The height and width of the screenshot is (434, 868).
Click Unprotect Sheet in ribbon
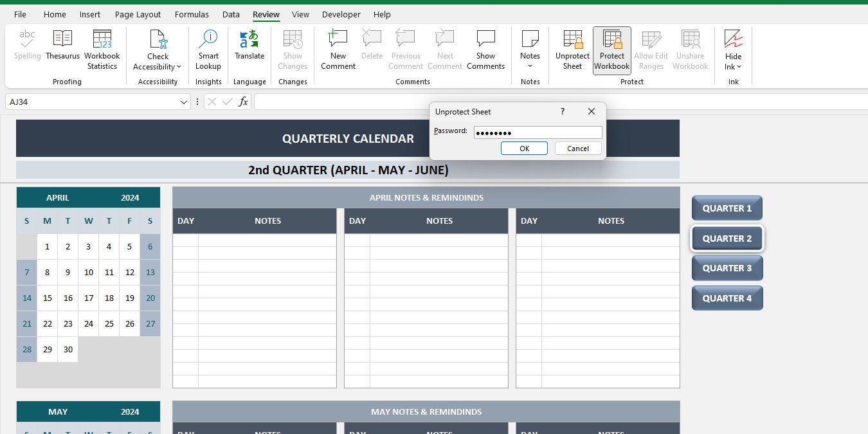click(572, 50)
